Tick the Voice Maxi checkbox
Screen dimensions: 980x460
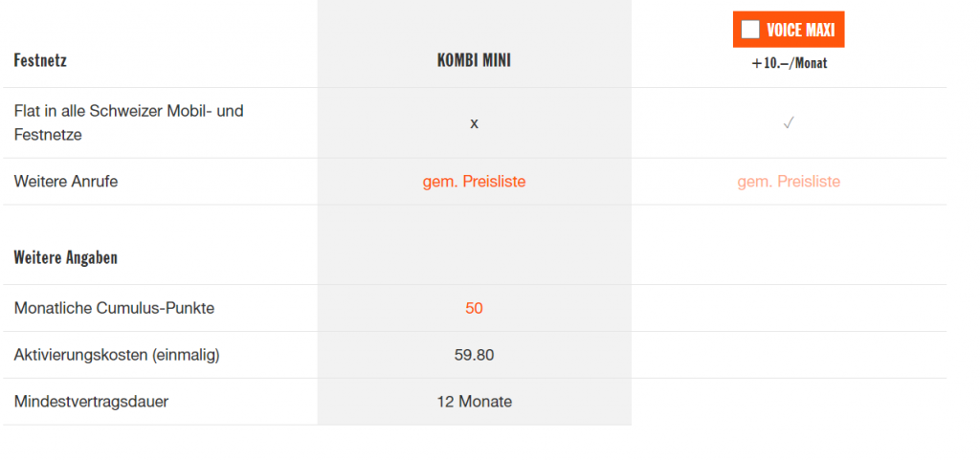click(750, 30)
